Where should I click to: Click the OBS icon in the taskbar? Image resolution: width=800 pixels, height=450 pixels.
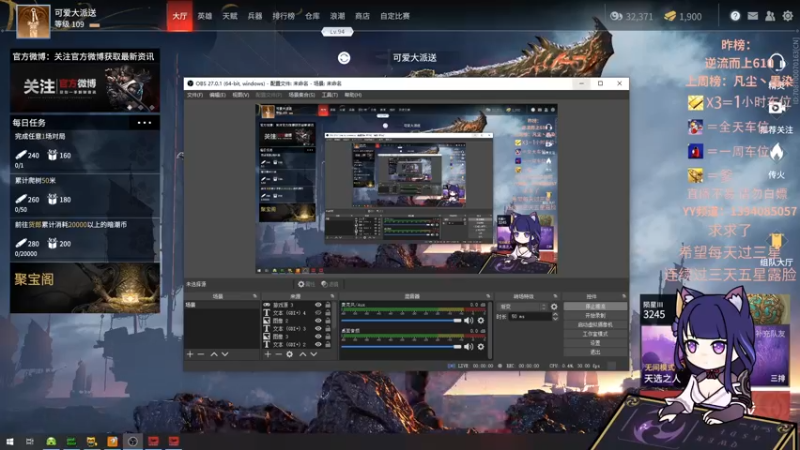(133, 441)
